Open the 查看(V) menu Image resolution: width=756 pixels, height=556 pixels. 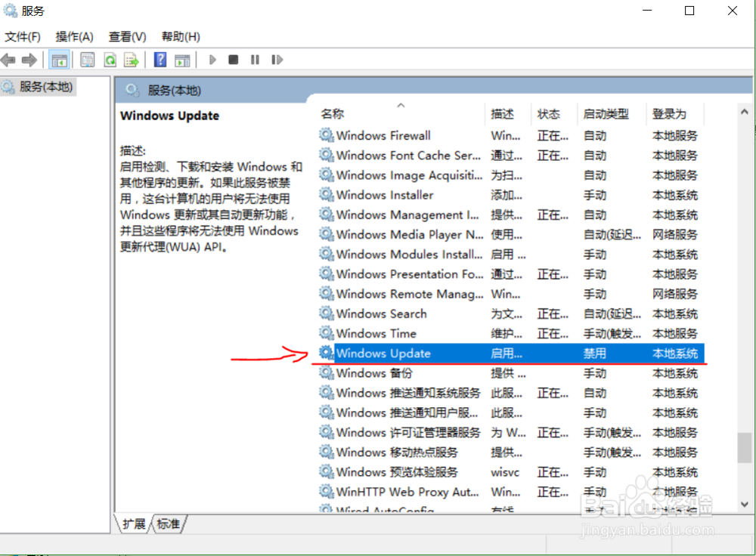click(127, 36)
